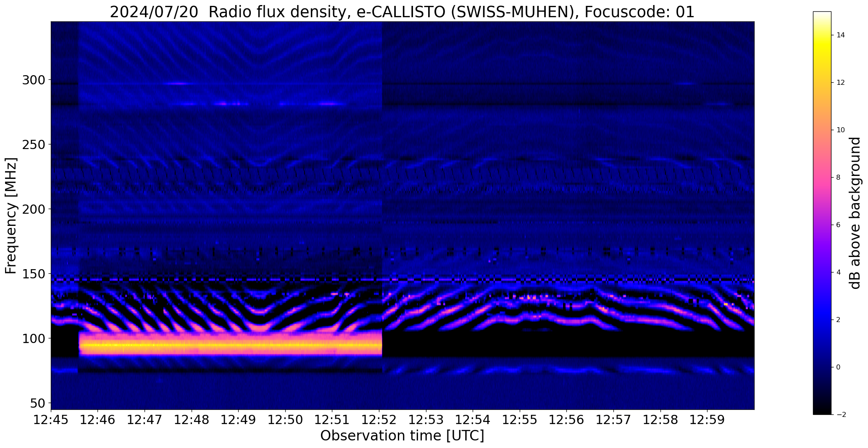Viewport: 868px width, 448px height.
Task: Click the 12:57 time tick label
Action: tap(613, 419)
